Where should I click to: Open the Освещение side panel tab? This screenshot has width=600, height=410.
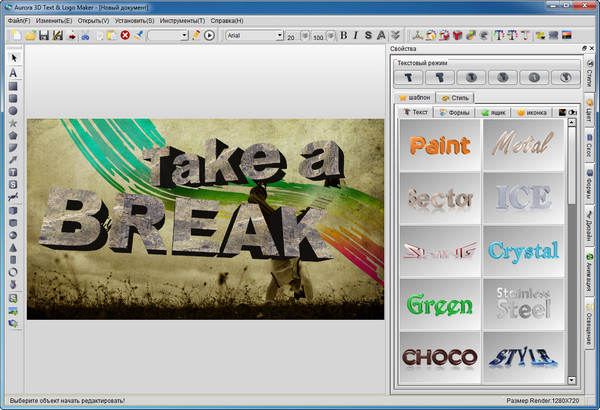[x=589, y=323]
